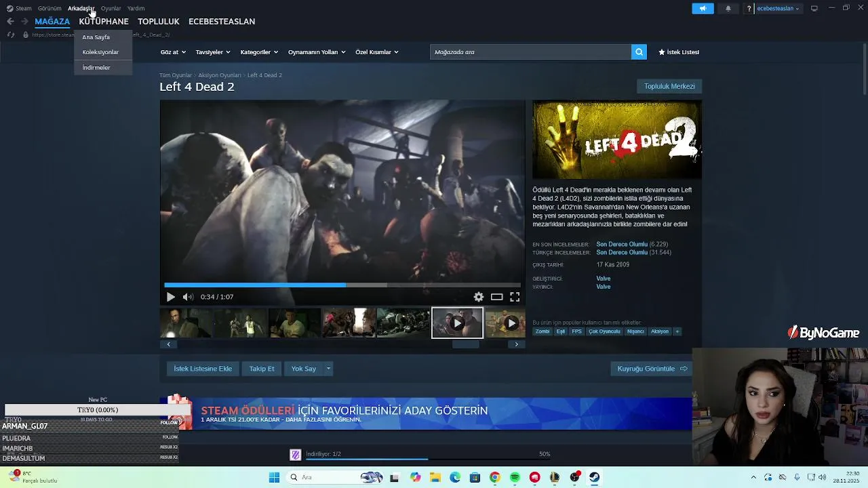Click the help question mark icon
Image resolution: width=868 pixels, height=488 pixels.
coord(749,8)
